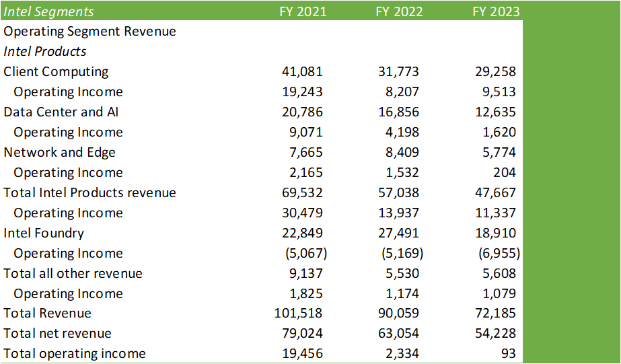
Task: Select Total Revenue value 72,185
Action: pyautogui.click(x=495, y=314)
